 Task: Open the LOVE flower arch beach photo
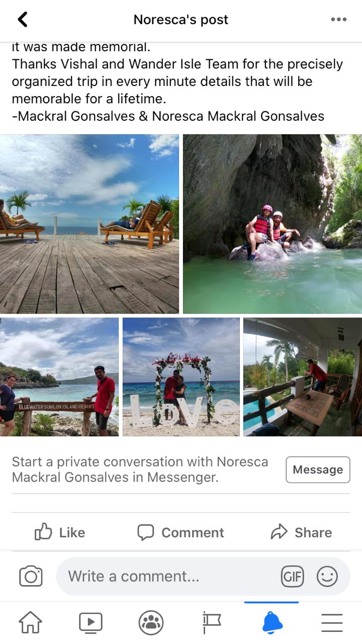181,377
